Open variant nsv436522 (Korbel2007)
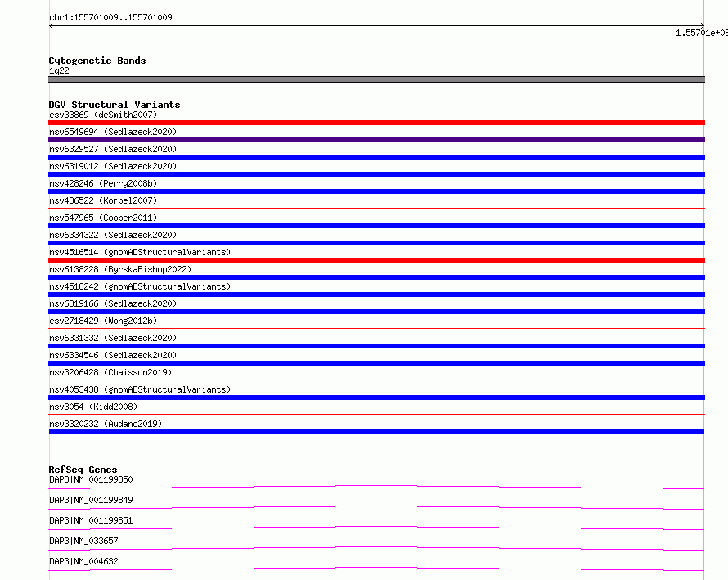This screenshot has width=728, height=580. pos(103,200)
